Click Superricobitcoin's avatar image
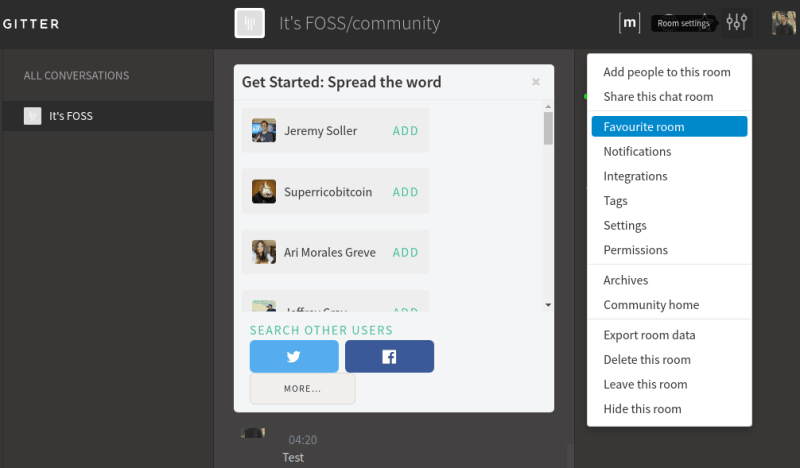The image size is (800, 468). coord(264,192)
